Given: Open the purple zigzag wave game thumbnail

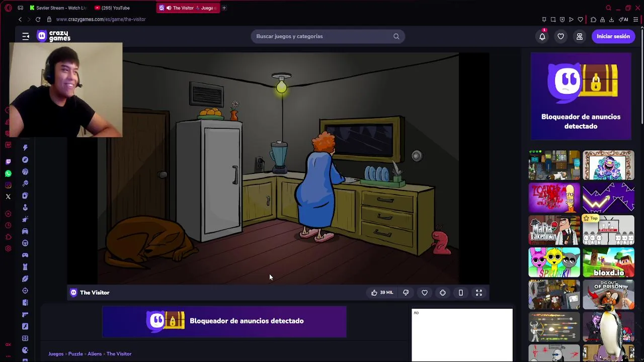Looking at the screenshot, I should pos(609,198).
